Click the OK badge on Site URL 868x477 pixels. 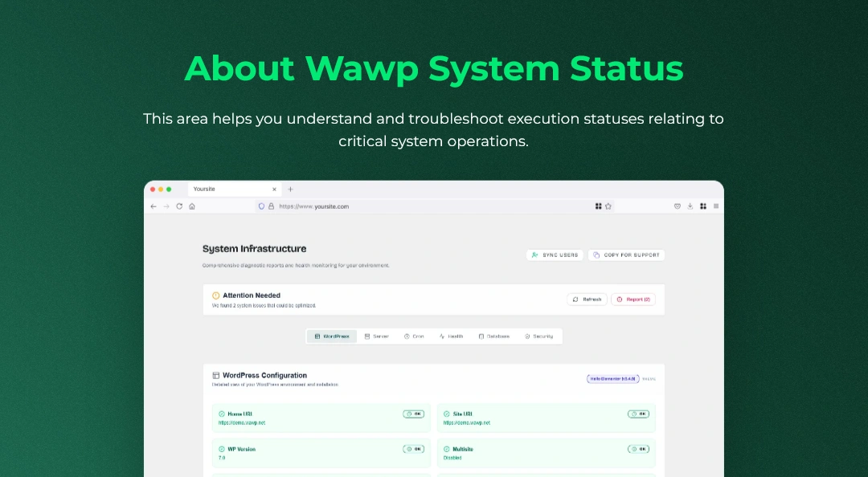pyautogui.click(x=638, y=414)
